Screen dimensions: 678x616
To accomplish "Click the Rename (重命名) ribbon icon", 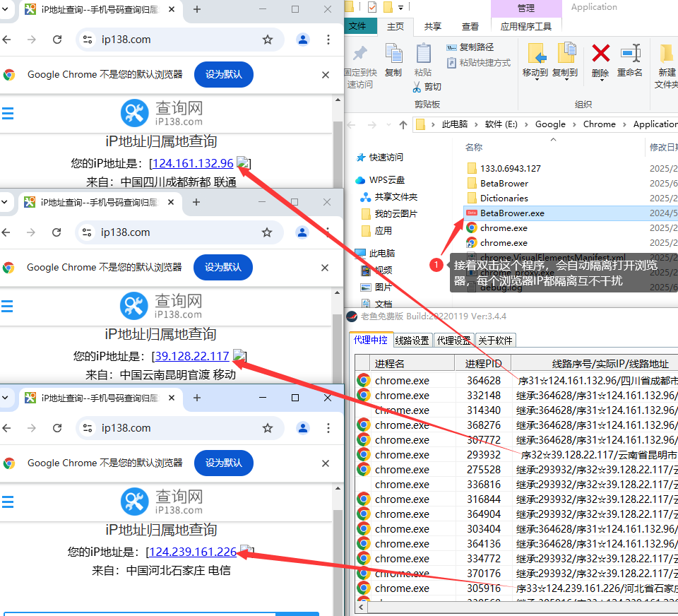I will tap(630, 54).
